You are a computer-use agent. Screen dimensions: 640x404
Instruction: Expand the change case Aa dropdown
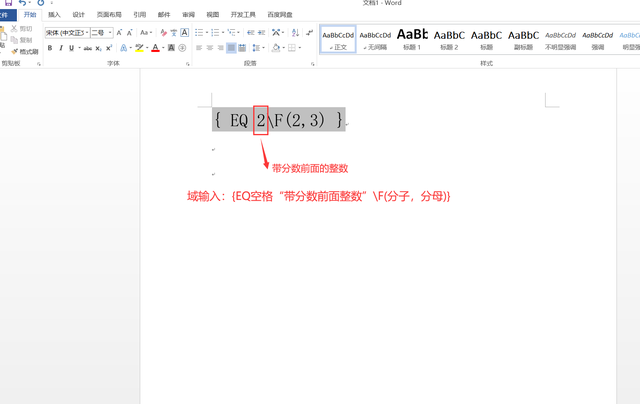(x=146, y=32)
